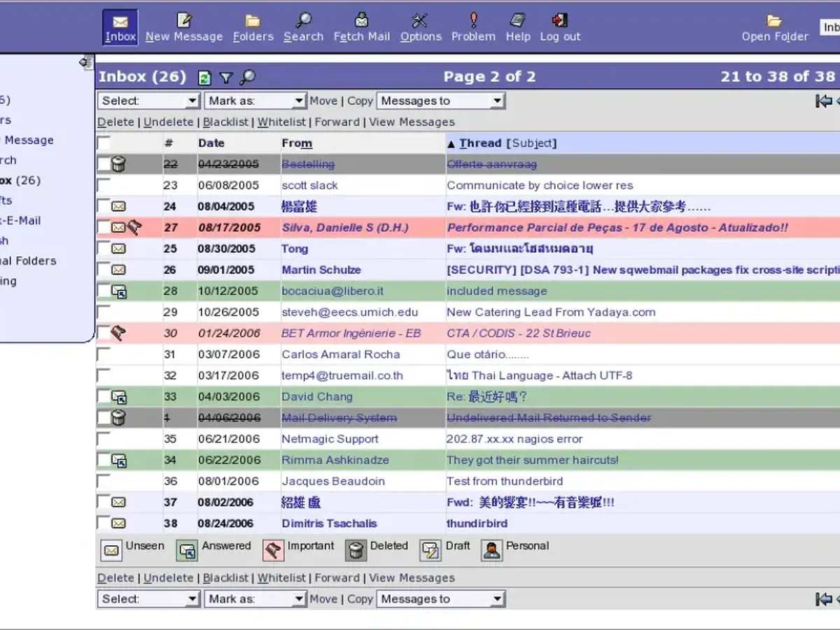Click the trash icon on the Bestelling row
The height and width of the screenshot is (630, 840).
(119, 164)
